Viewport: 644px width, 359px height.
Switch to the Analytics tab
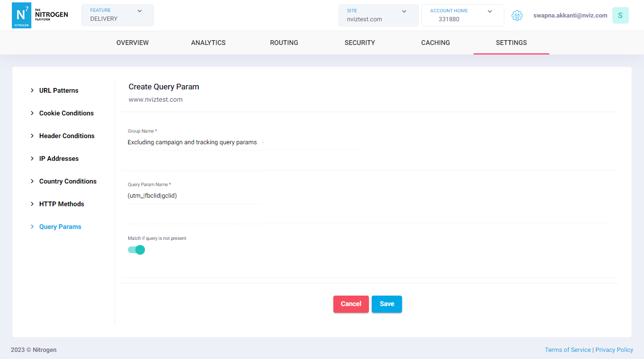point(208,43)
